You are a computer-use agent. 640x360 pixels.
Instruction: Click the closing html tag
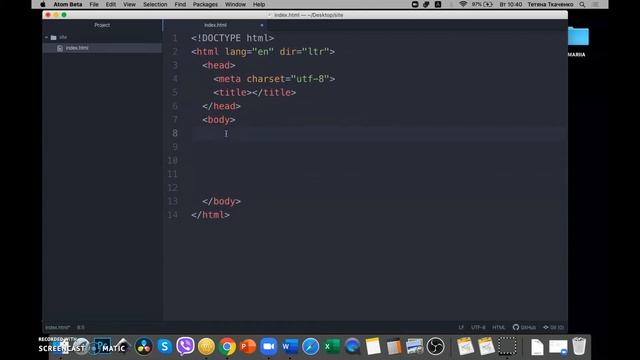(211, 215)
